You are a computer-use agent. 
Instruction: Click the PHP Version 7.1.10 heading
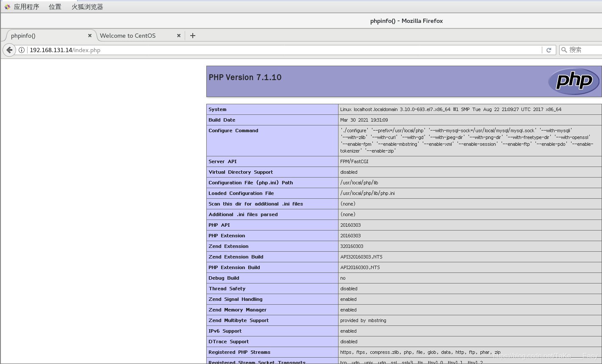coord(245,78)
